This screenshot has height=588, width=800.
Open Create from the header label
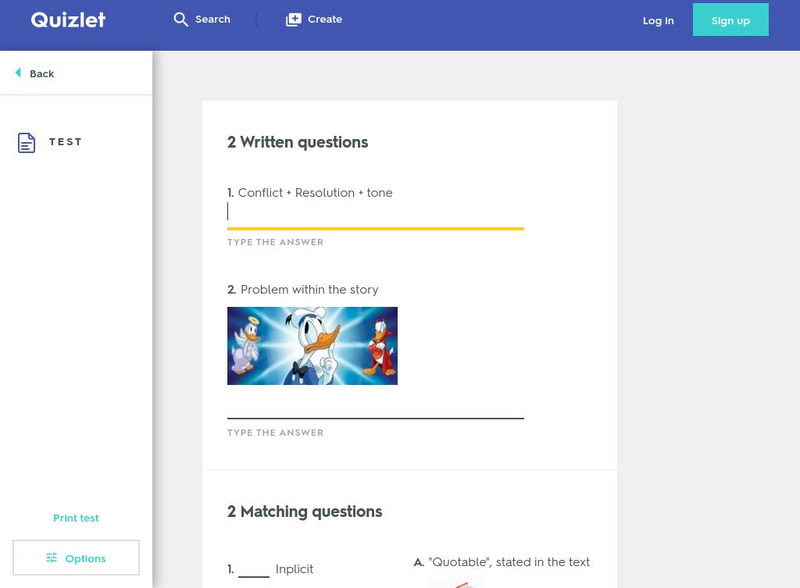(x=324, y=19)
